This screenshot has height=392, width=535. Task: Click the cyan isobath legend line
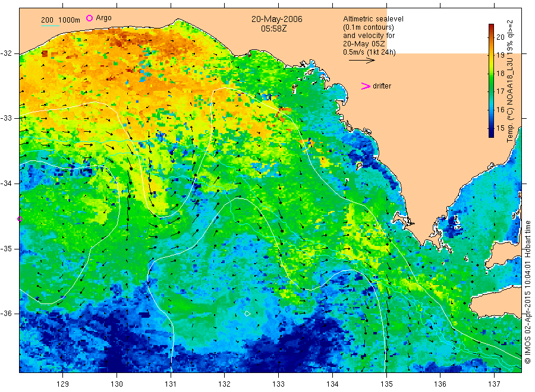[x=50, y=26]
